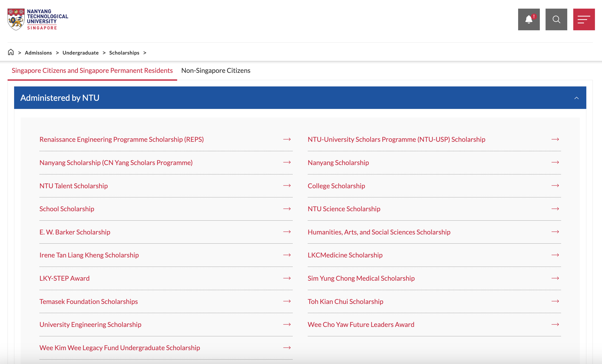The image size is (602, 364).
Task: Click arrow beside Sim Yung Chong Medical Scholarship
Action: coord(555,278)
